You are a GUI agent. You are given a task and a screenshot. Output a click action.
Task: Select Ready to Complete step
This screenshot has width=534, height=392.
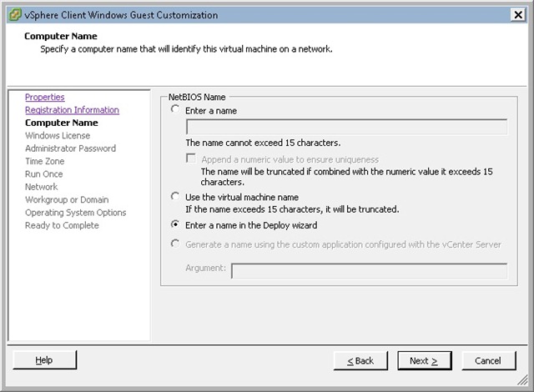[62, 225]
